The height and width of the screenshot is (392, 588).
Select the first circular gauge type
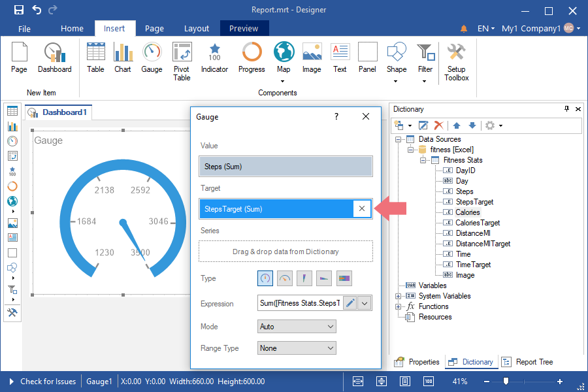265,278
